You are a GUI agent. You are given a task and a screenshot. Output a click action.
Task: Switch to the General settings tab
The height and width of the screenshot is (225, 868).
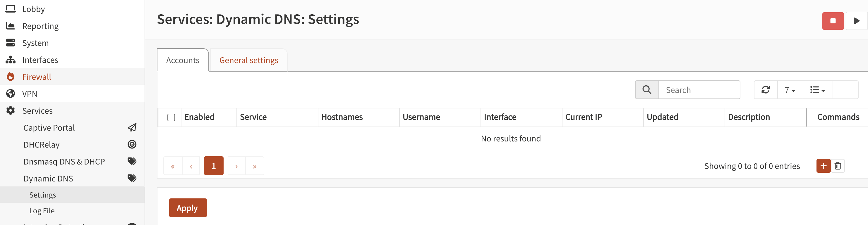tap(249, 60)
